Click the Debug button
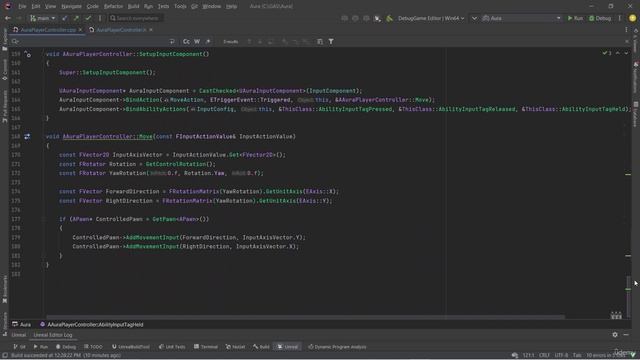Image resolution: width=640 pixels, height=360 pixels. coord(600,18)
